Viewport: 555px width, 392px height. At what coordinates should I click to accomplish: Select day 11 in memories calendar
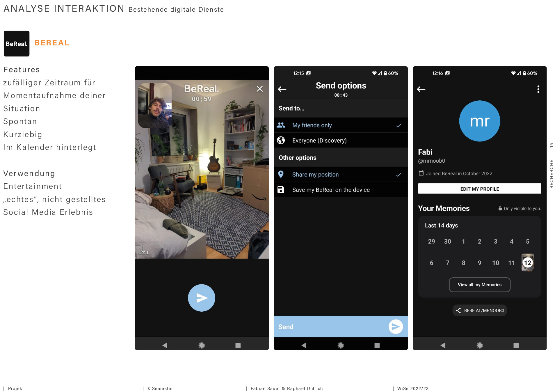(x=512, y=263)
